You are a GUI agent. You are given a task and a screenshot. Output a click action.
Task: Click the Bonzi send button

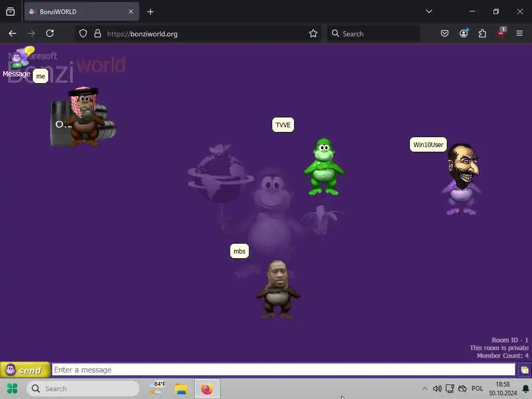[25, 370]
